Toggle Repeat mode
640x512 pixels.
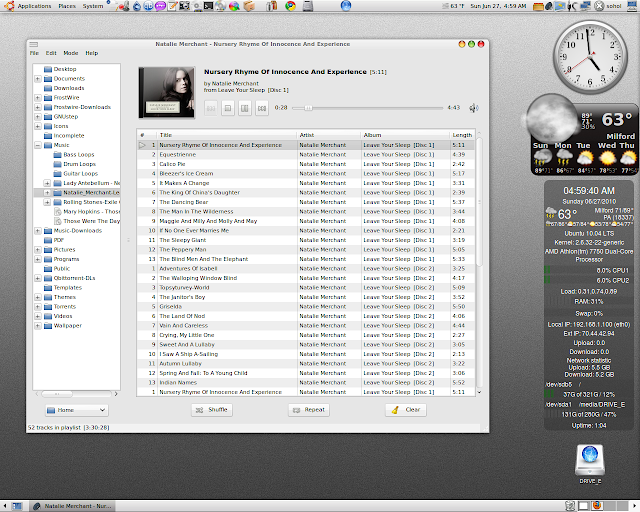pos(309,410)
